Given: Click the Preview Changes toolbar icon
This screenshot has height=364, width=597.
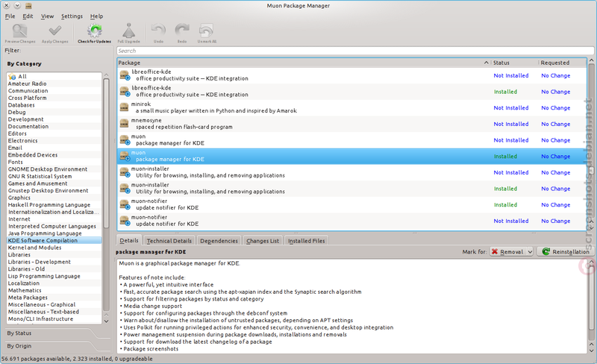Looking at the screenshot, I should pos(20,31).
